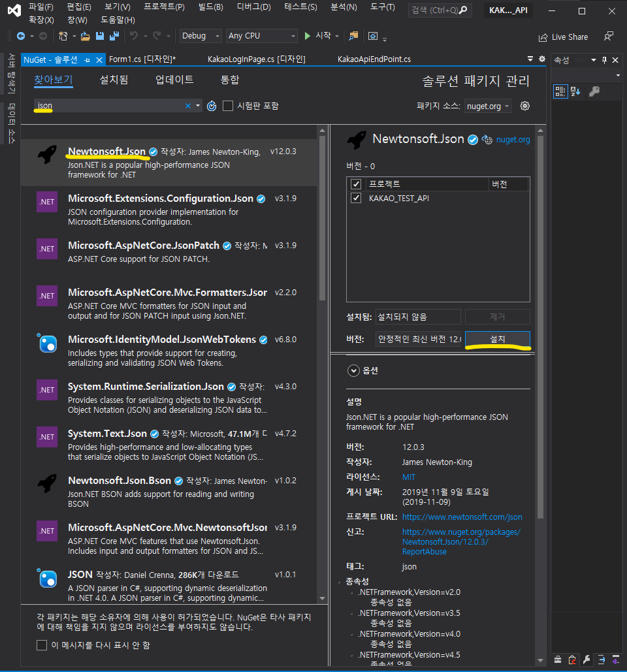Open the ReportAbuse link for Newtonsoft.Json
The width and height of the screenshot is (627, 672).
tap(461, 542)
